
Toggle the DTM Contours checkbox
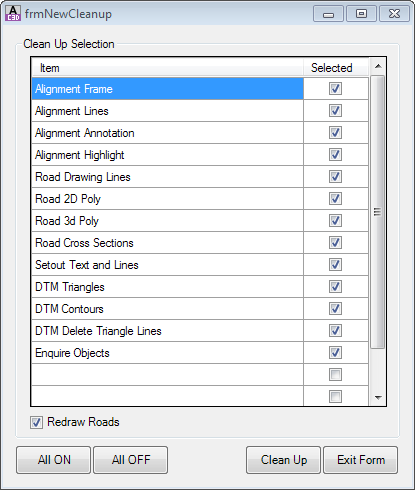click(335, 309)
